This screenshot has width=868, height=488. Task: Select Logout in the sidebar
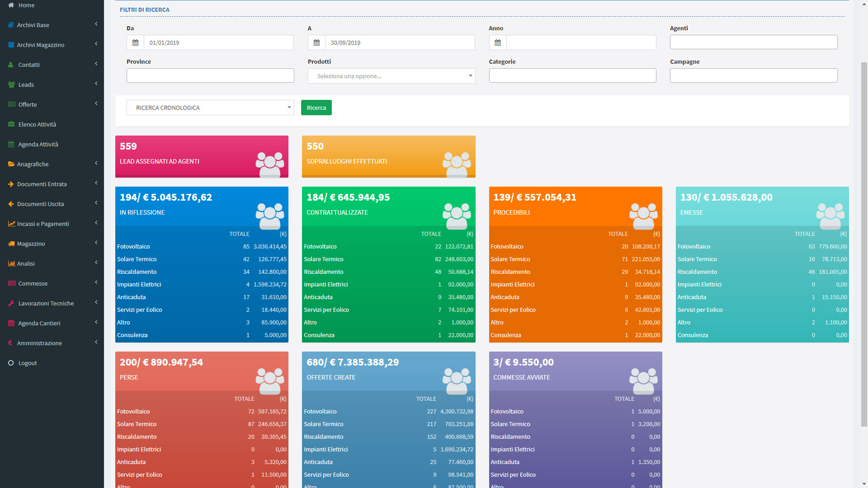point(52,363)
